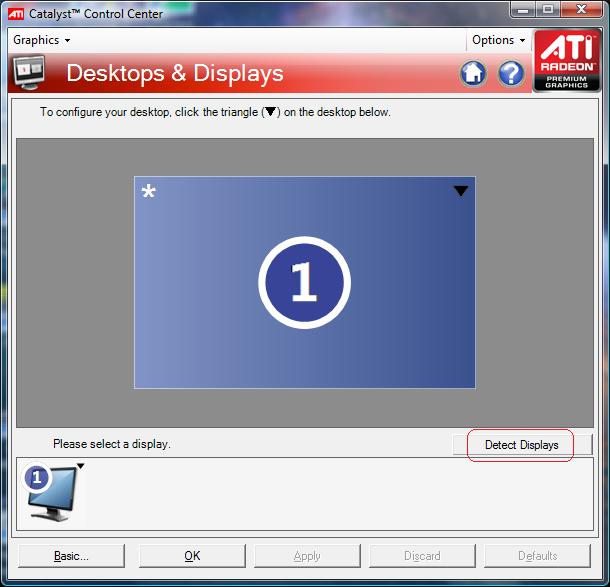This screenshot has height=587, width=610.
Task: Select the large desktop 1 preview
Action: coord(305,282)
